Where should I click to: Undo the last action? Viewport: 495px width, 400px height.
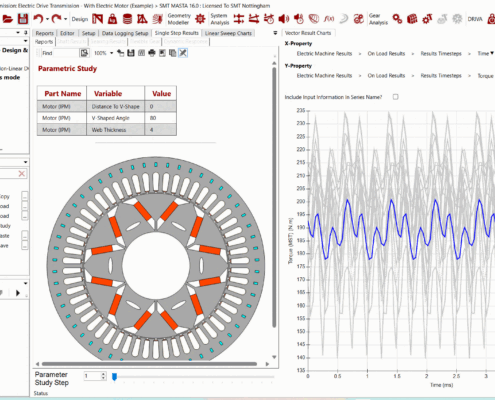click(x=38, y=19)
